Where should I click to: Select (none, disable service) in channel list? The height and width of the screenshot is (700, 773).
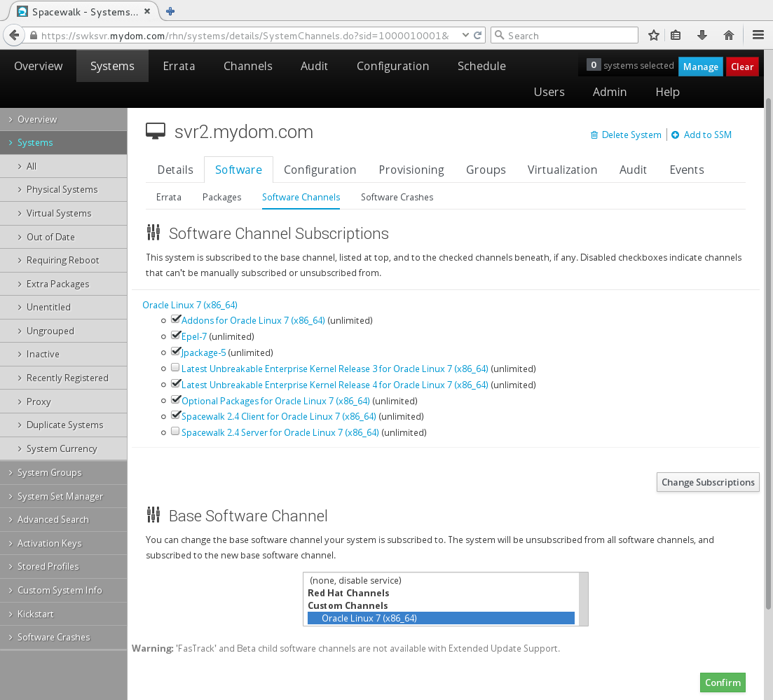tap(355, 580)
